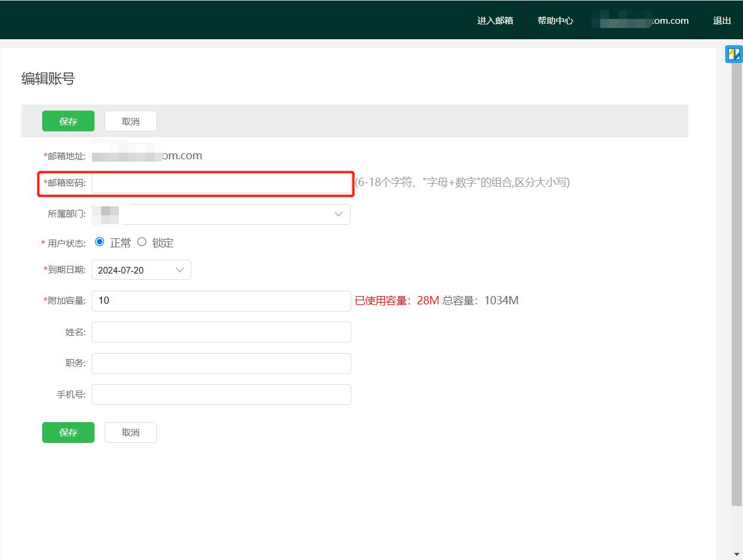Select the 锁定 user status radio button
Screen dimensions: 743x560
(x=141, y=241)
